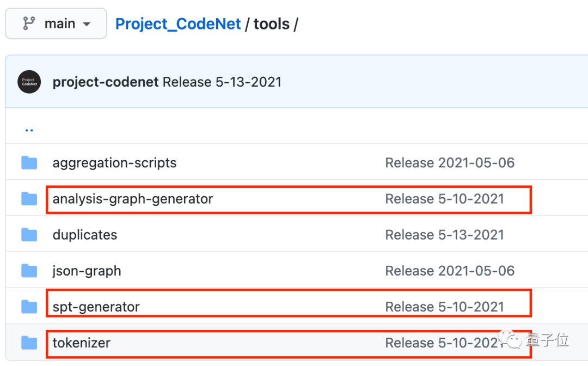Open the latest commit message Release 5-13-2021

click(x=222, y=82)
